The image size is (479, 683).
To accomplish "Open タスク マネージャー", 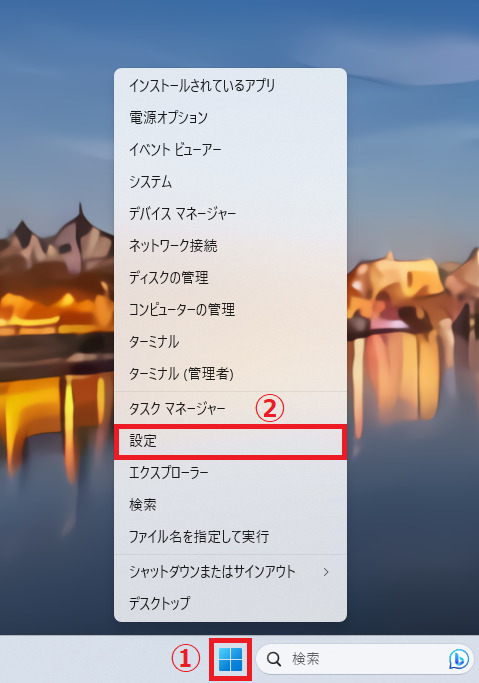I will 230,409.
